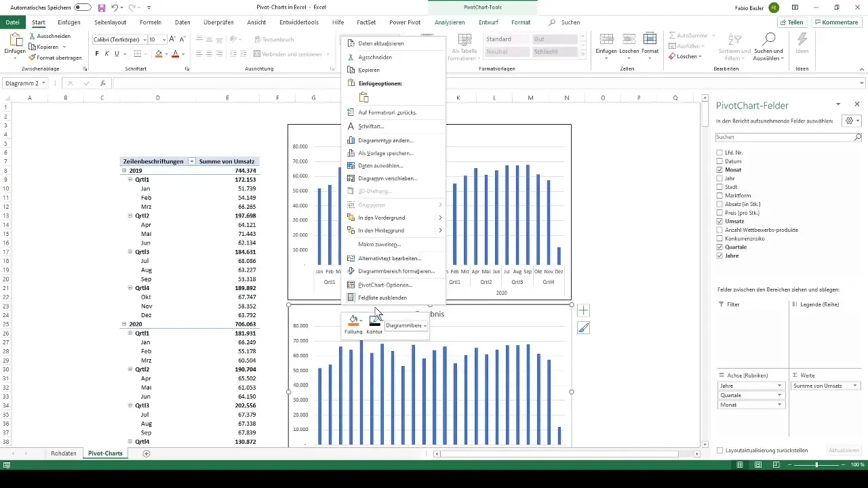Click the zoom in plus button
Image resolution: width=868 pixels, height=488 pixels.
[843, 465]
